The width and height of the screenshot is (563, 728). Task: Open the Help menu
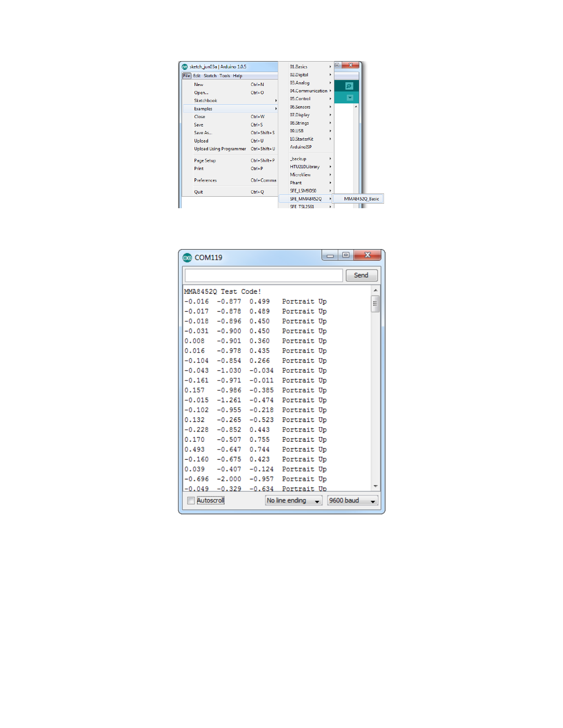coord(237,76)
